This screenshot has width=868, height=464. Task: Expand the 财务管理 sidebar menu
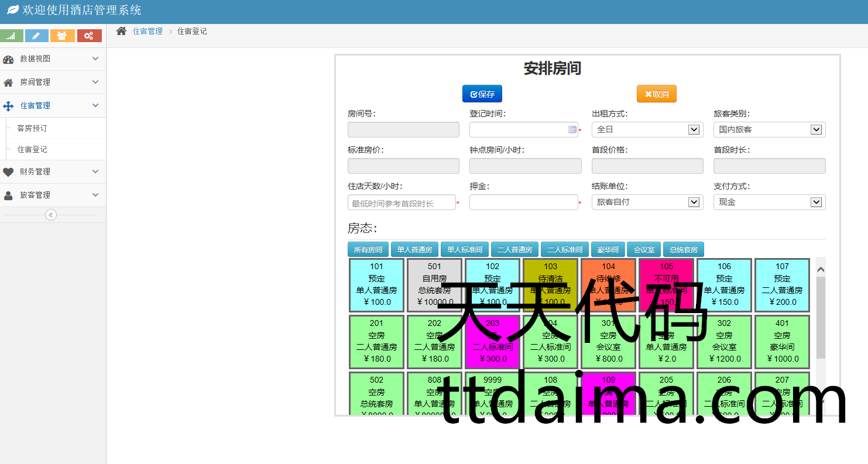point(53,171)
